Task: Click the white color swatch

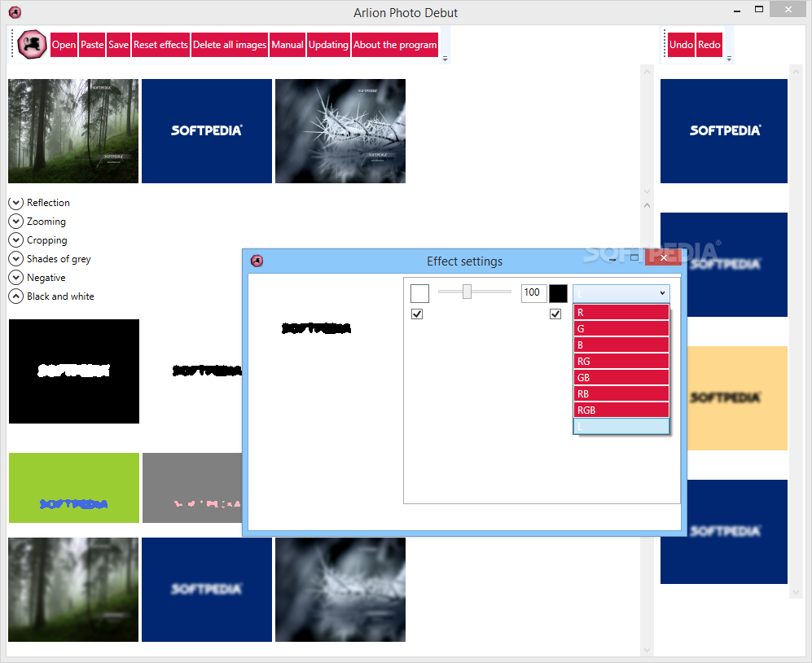Action: 419,293
